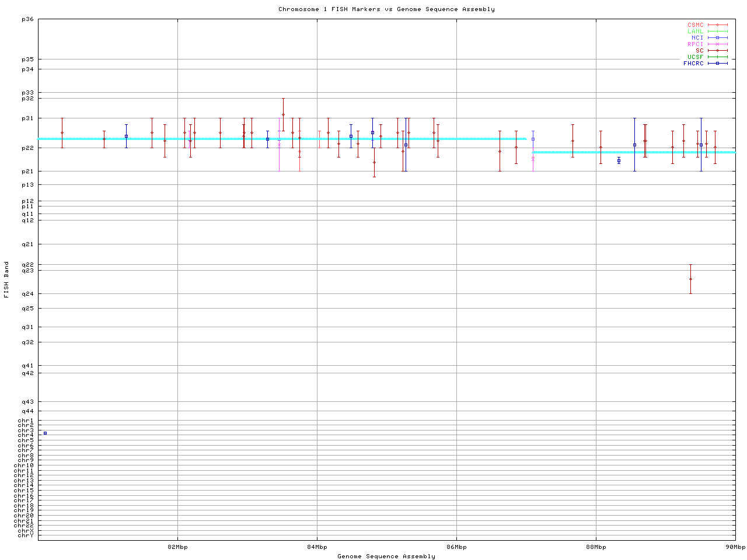
Task: Click the 90Mbp x-axis tick label
Action: click(735, 547)
